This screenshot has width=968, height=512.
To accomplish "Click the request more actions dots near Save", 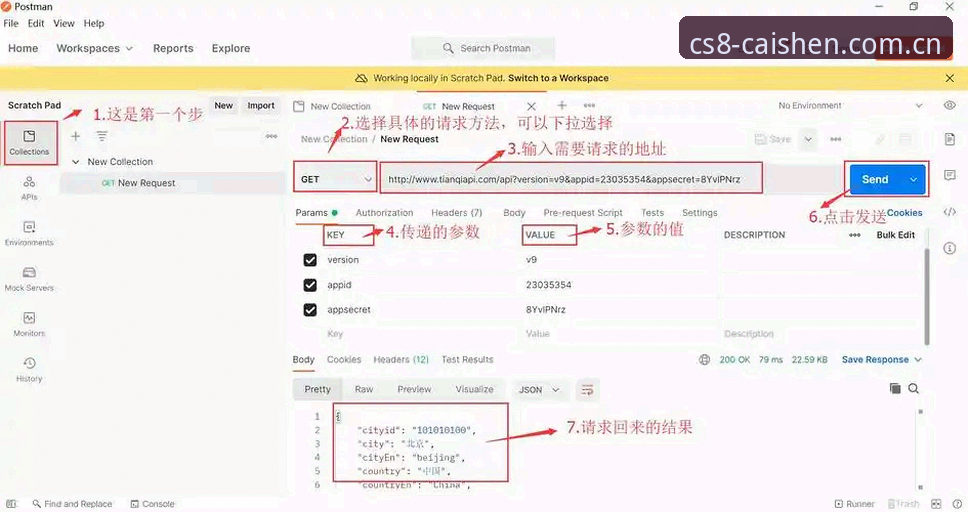I will click(836, 140).
